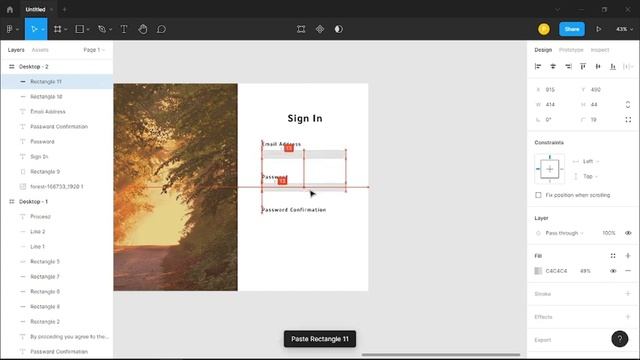Enable Fix position when scrolling
This screenshot has height=360, width=640.
pos(538,195)
